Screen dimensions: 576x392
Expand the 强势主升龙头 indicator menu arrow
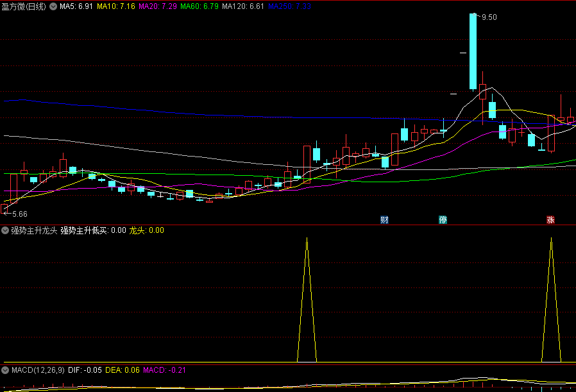pos(5,230)
